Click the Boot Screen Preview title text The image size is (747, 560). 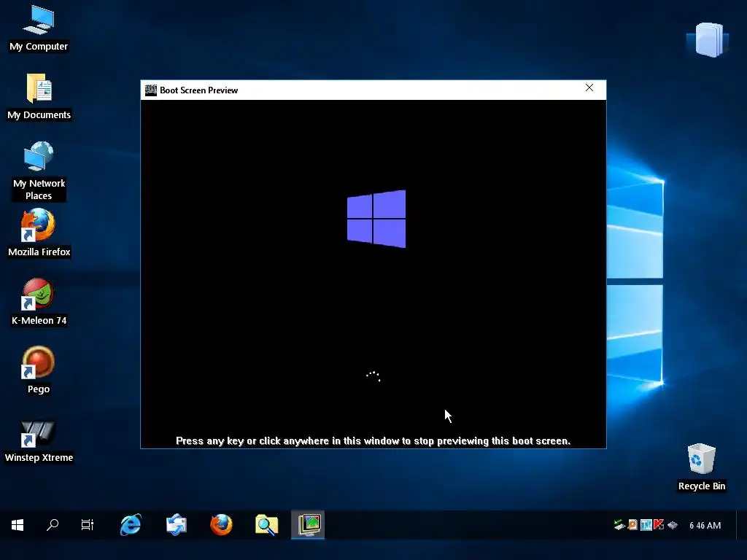coord(198,90)
